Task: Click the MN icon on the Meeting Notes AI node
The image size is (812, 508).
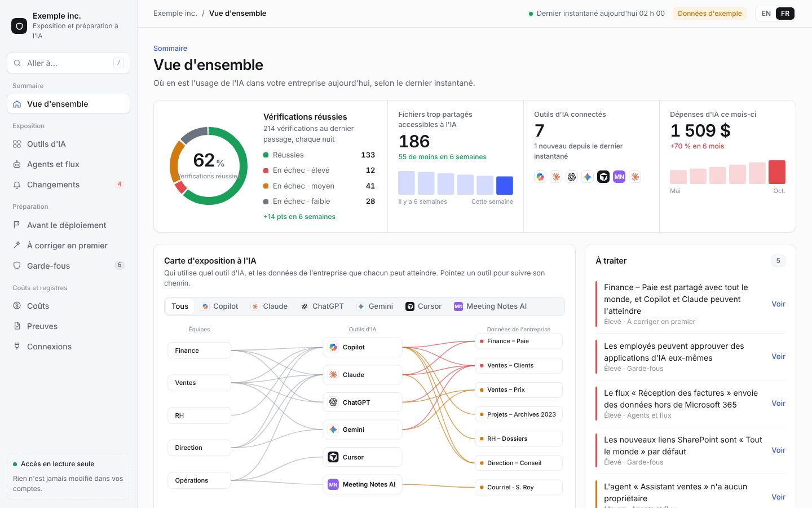Action: [x=333, y=484]
